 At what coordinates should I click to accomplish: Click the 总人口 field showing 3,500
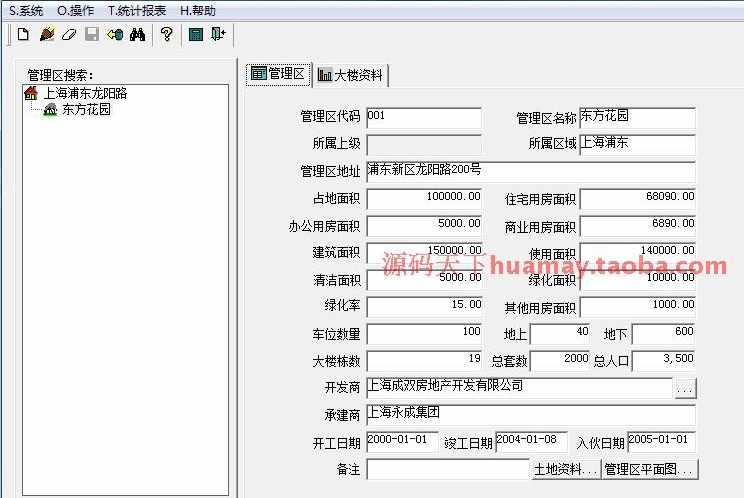coord(663,361)
